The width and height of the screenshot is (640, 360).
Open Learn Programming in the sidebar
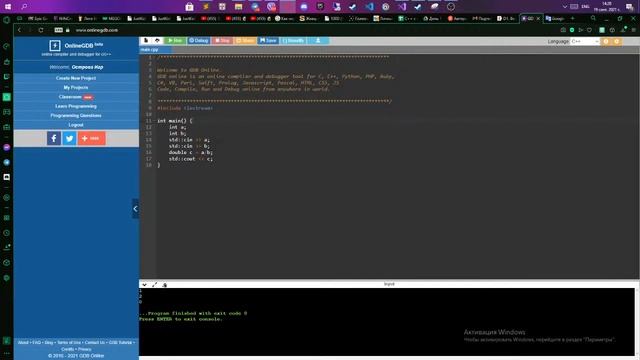click(76, 106)
